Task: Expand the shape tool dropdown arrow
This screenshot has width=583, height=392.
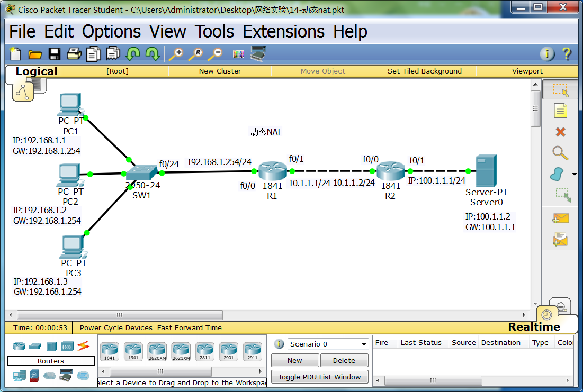Action: pos(575,174)
